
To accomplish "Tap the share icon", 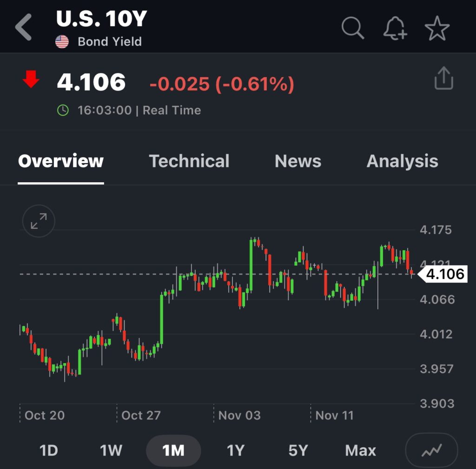I will coord(443,78).
